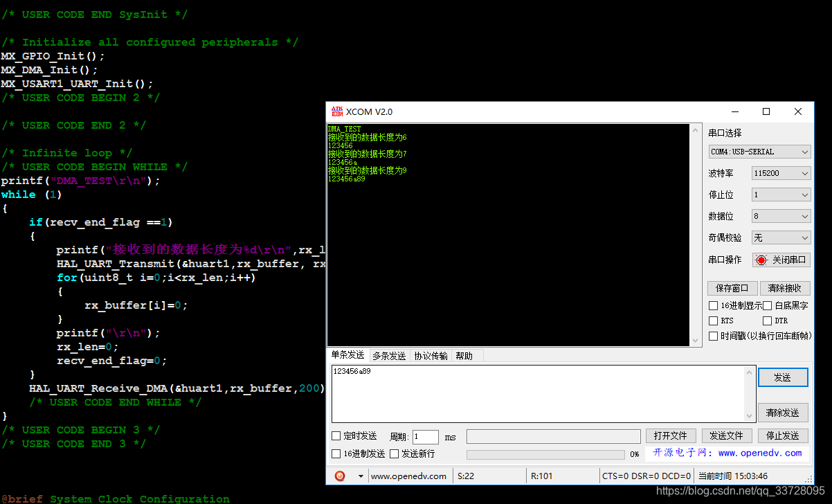The width and height of the screenshot is (832, 504).
Task: Open the 帮助 help tab
Action: click(x=464, y=356)
